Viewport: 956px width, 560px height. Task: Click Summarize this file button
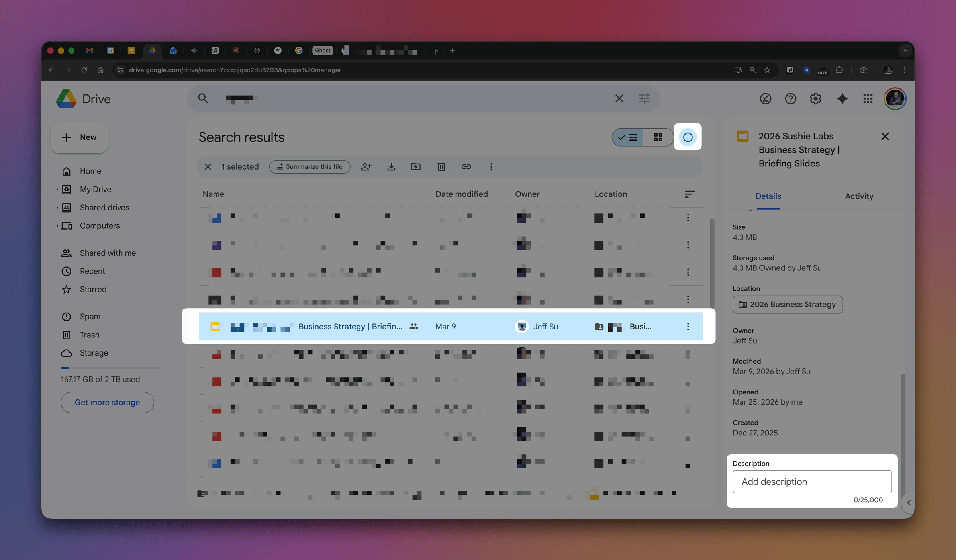coord(310,167)
